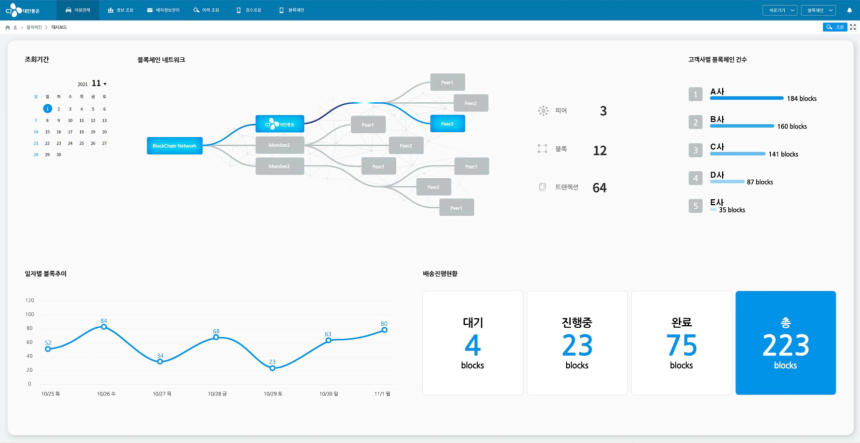Click the peer count icon beside 3

tap(543, 111)
